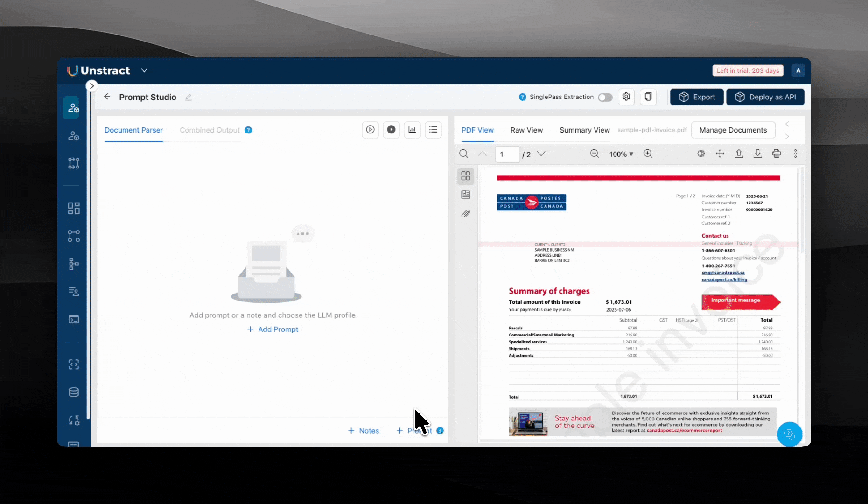Image resolution: width=868 pixels, height=504 pixels.
Task: Click the Deploy as API button
Action: point(765,97)
